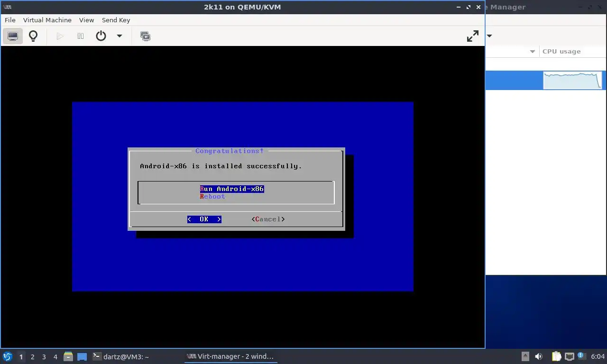Click the notification tray icon

coord(581,356)
